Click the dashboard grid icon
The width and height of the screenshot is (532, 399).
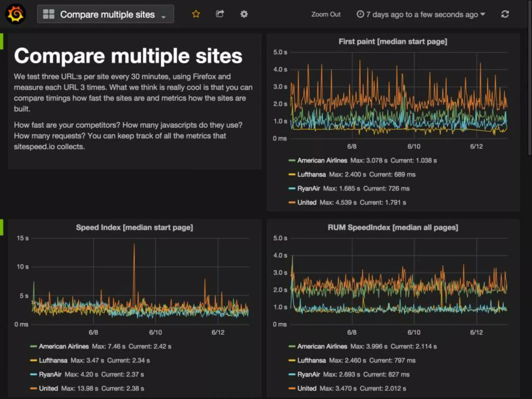point(49,14)
